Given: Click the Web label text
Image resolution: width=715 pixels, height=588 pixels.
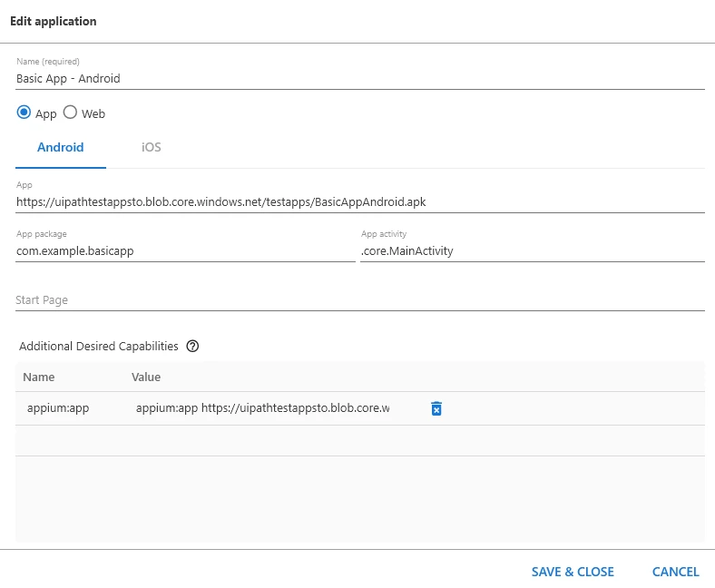Looking at the screenshot, I should 93,113.
